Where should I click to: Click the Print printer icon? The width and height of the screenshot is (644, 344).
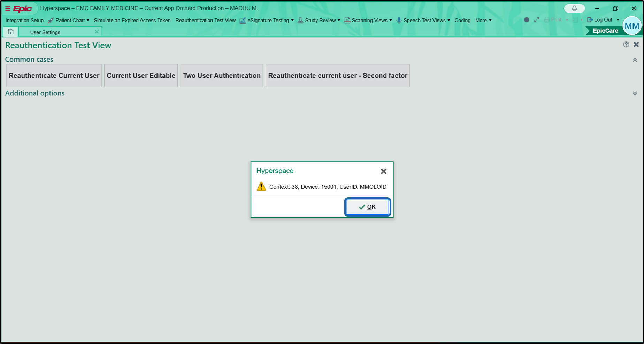tap(547, 20)
